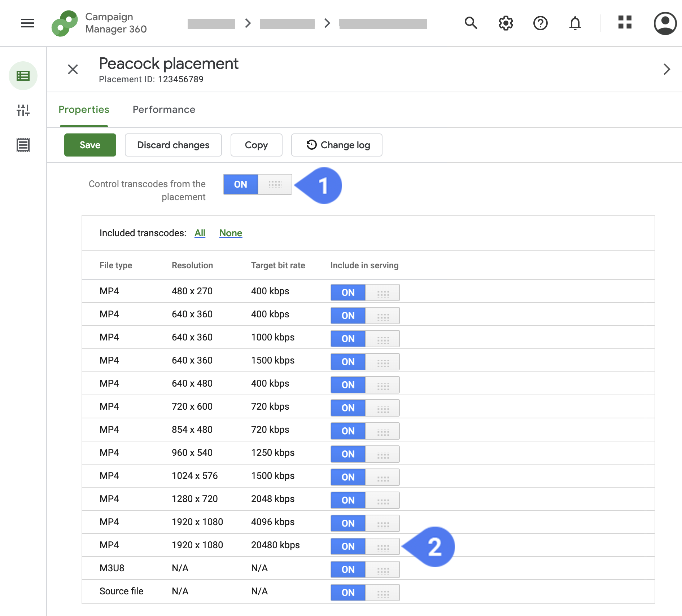Switch to the Performance tab
Image resolution: width=682 pixels, height=616 pixels.
(164, 110)
